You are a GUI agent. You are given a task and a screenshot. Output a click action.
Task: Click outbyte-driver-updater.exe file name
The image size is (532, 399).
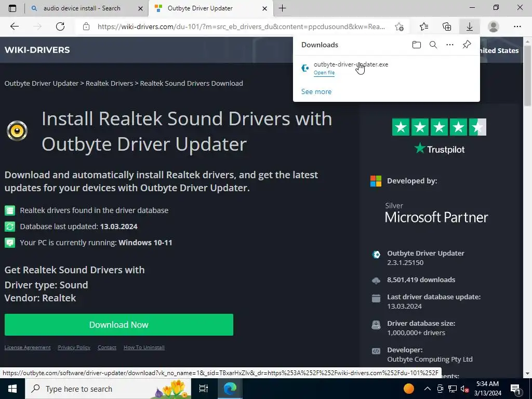[x=351, y=64]
